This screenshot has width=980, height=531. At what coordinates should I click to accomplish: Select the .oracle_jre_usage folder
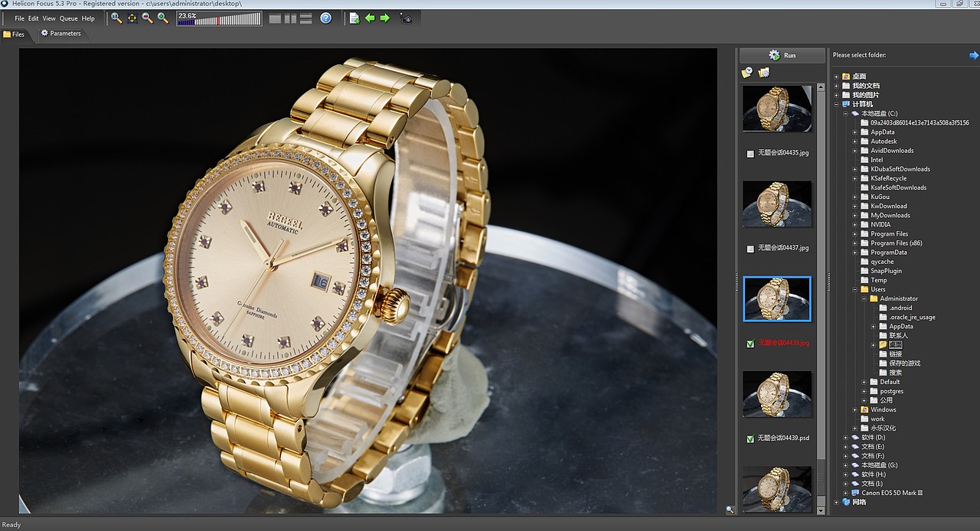pos(912,318)
